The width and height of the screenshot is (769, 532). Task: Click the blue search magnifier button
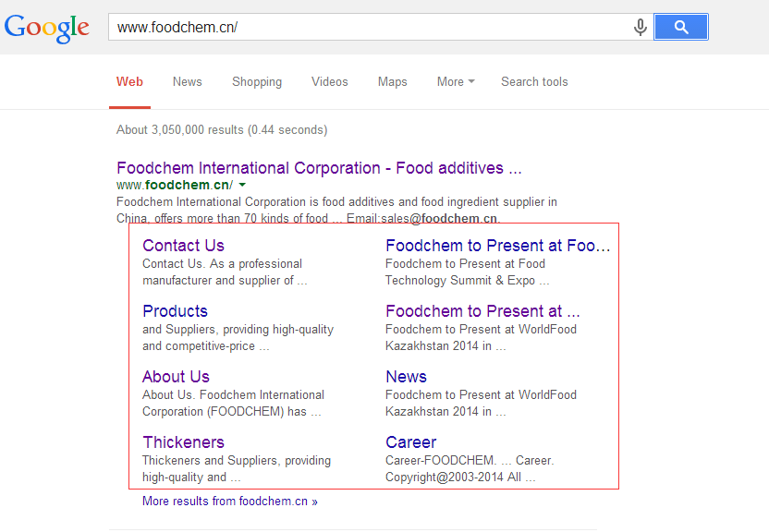tap(680, 27)
